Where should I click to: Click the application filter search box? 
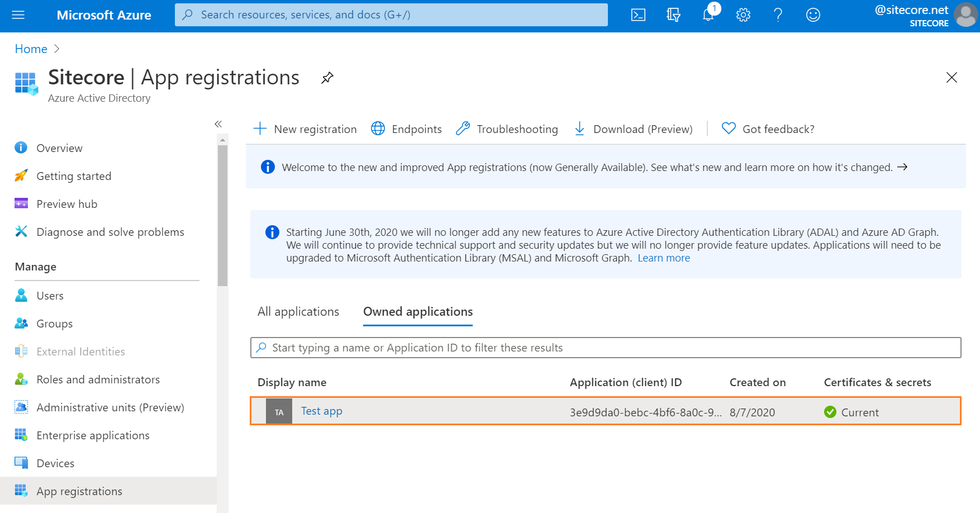[606, 348]
